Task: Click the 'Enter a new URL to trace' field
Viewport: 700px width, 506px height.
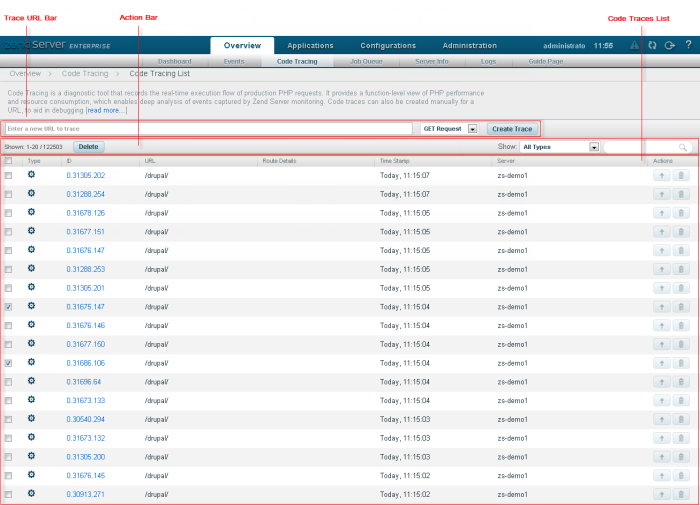Action: click(x=208, y=129)
